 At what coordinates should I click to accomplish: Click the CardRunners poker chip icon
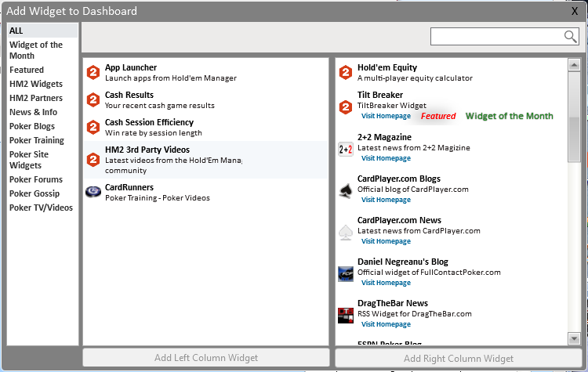pos(93,192)
